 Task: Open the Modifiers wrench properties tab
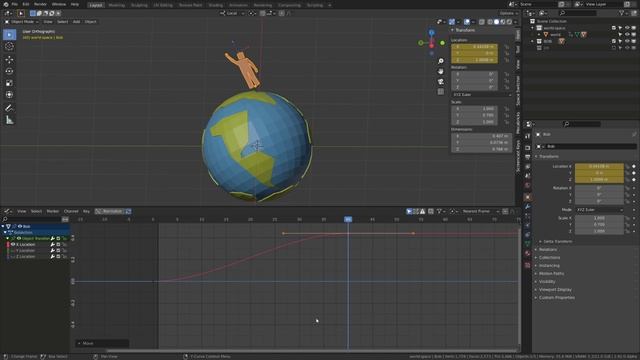pyautogui.click(x=528, y=207)
